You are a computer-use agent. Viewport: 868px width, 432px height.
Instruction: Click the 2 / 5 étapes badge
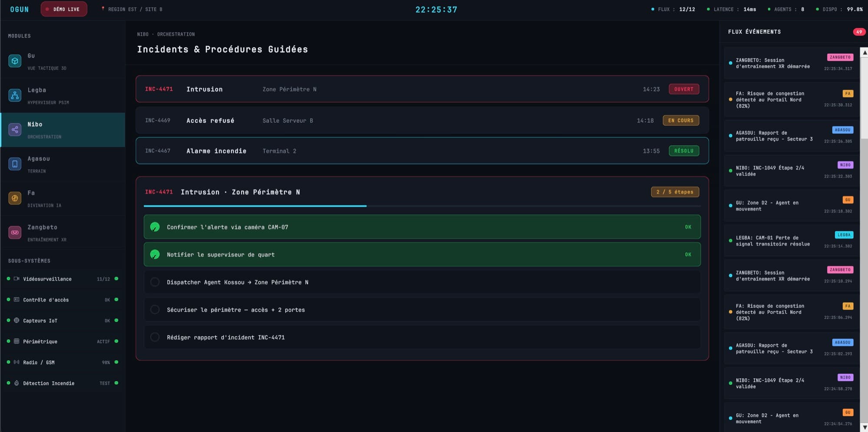(x=675, y=192)
